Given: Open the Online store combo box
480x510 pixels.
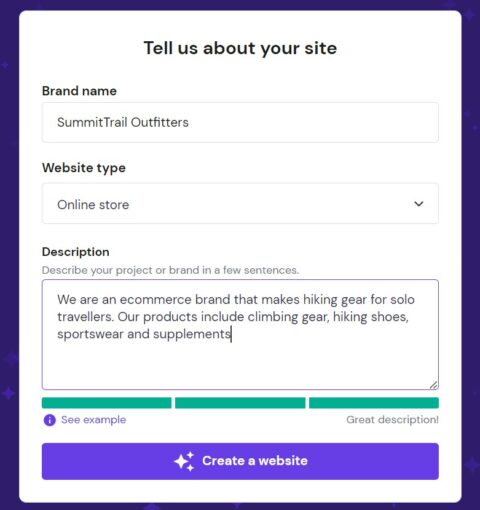Looking at the screenshot, I should [240, 203].
